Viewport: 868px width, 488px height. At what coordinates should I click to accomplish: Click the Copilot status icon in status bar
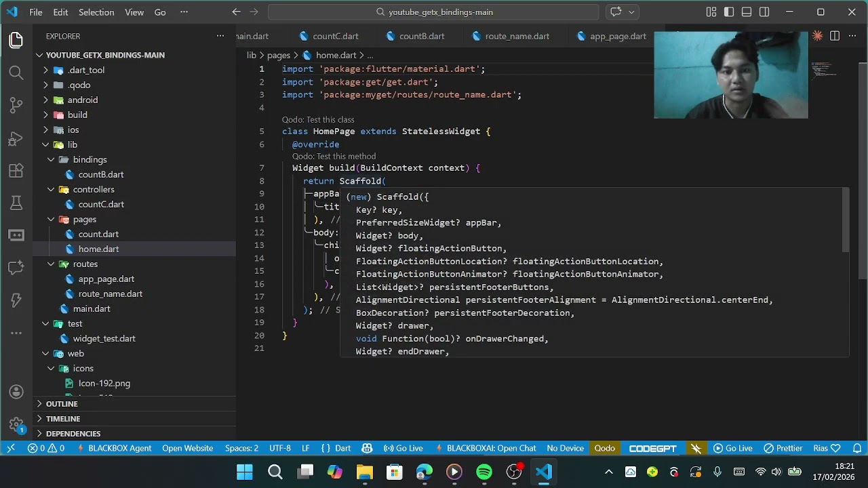tap(367, 448)
